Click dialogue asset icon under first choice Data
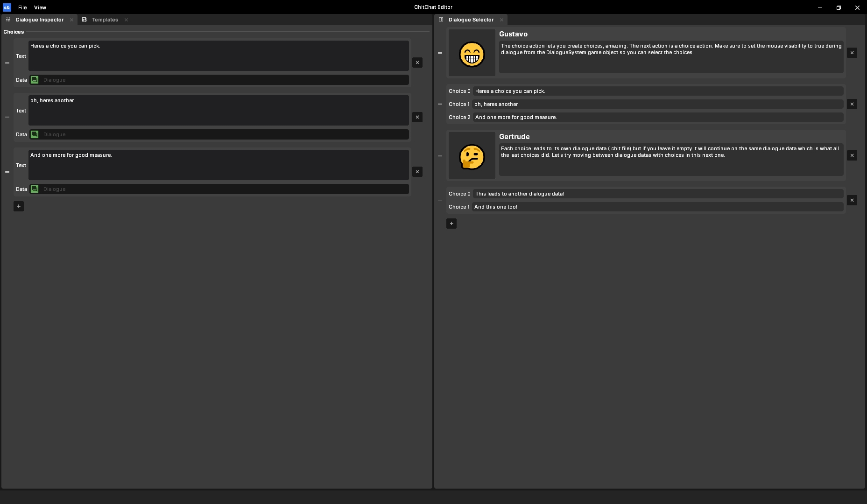 pos(35,80)
